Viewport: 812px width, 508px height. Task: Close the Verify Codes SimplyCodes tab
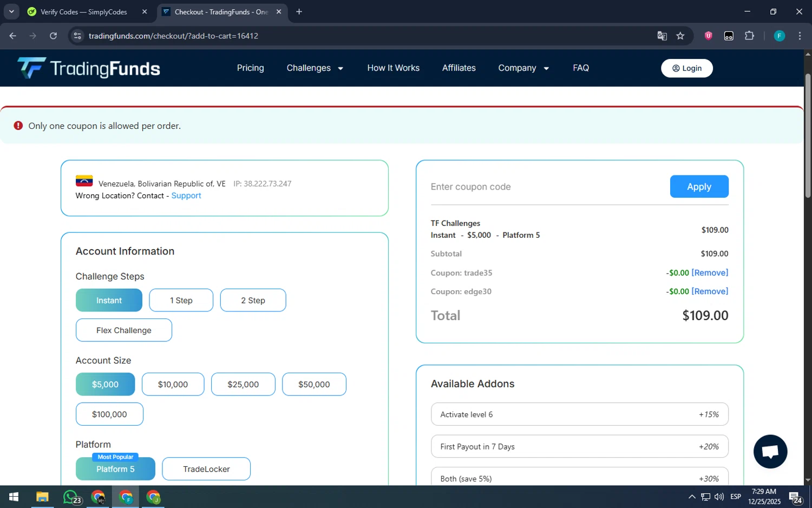[x=145, y=11]
